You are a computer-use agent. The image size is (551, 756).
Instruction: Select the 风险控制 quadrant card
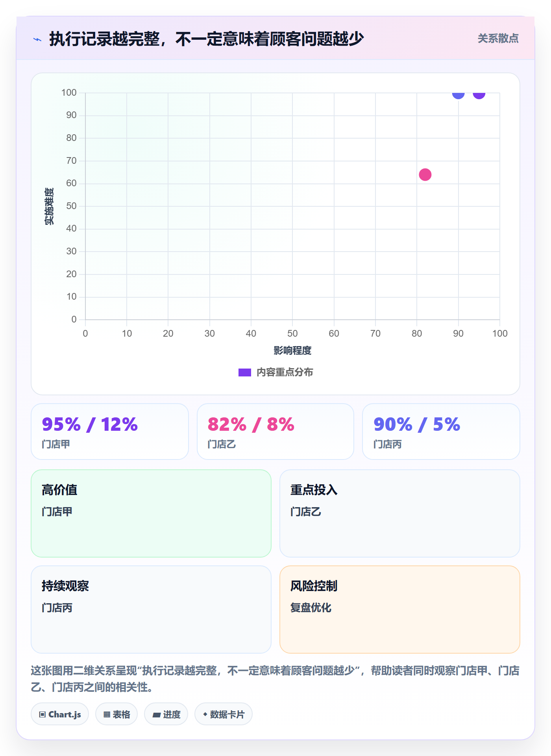[400, 610]
